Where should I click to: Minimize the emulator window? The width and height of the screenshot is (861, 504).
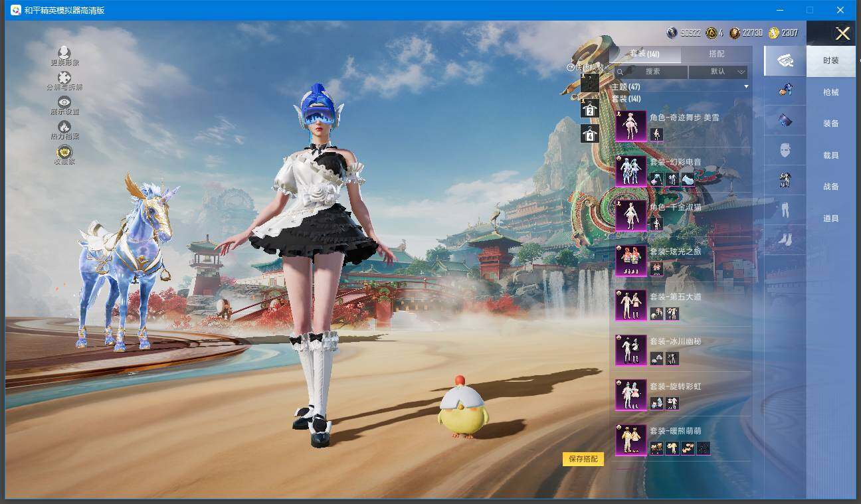(779, 10)
